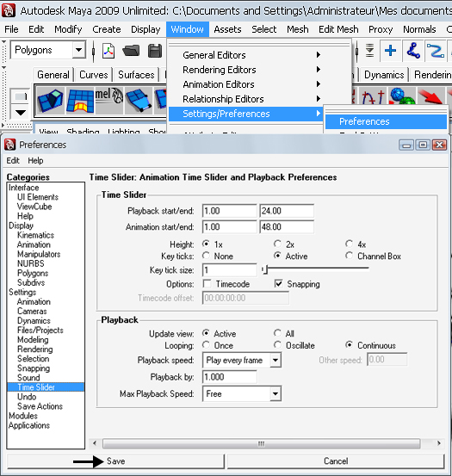Select NURBS category

point(31,263)
